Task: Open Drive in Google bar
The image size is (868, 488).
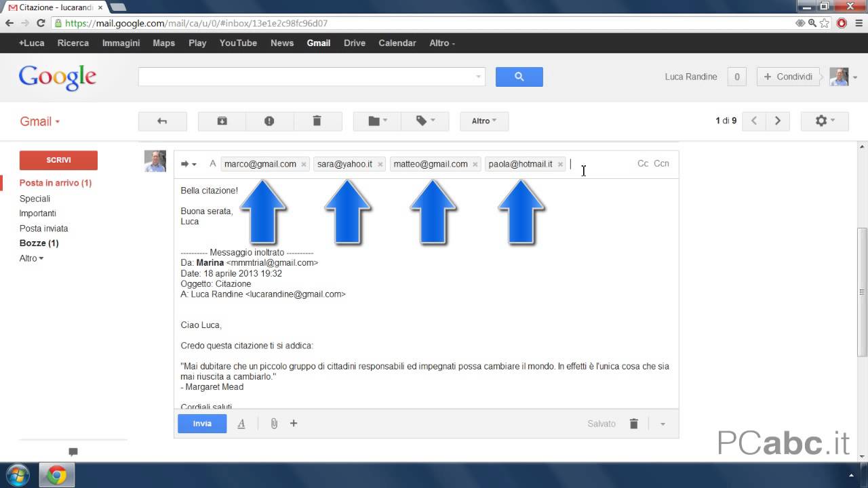Action: [355, 43]
